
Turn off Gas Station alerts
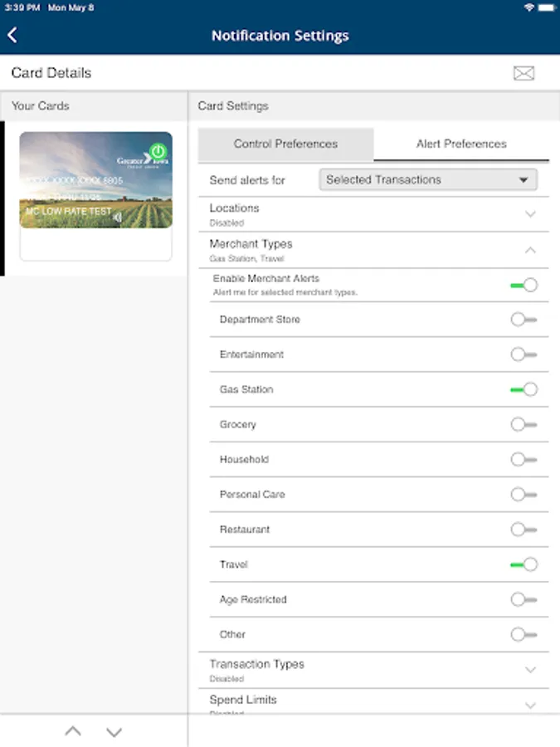click(x=523, y=389)
